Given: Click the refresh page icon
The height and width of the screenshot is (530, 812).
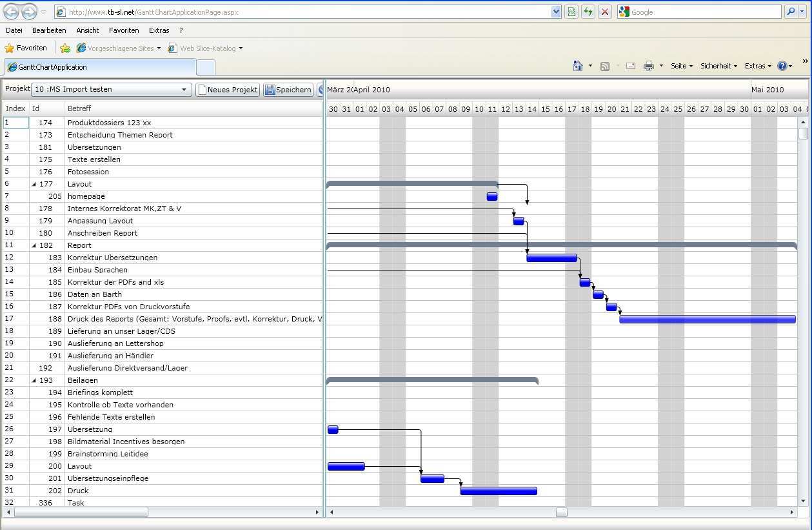Looking at the screenshot, I should pyautogui.click(x=588, y=12).
